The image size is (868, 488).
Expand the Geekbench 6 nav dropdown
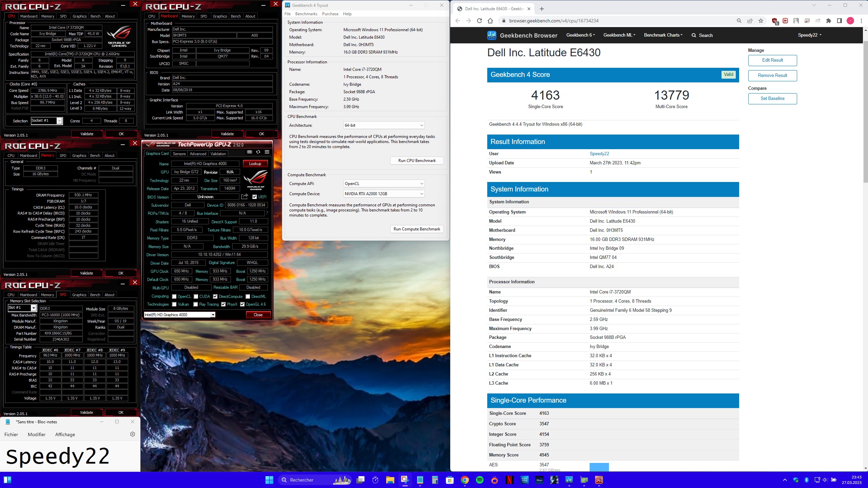[x=580, y=35]
